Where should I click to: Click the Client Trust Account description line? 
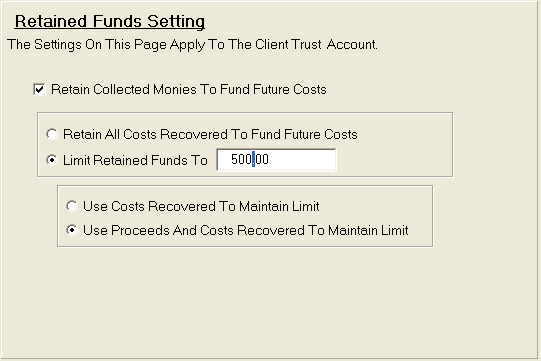coord(193,45)
